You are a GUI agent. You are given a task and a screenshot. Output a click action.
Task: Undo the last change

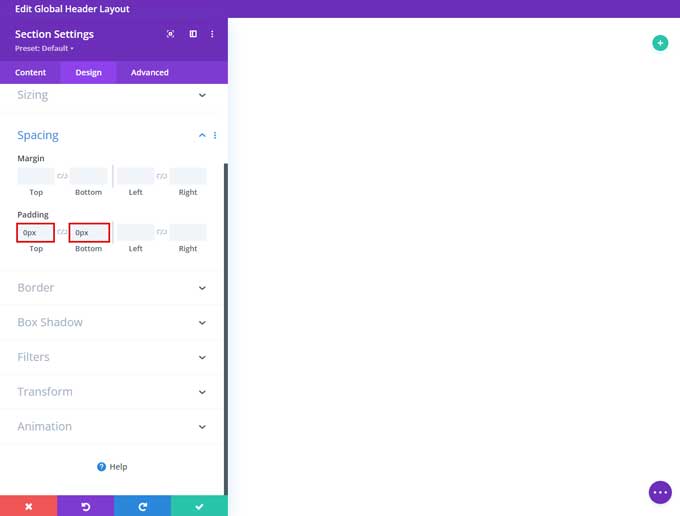click(85, 506)
